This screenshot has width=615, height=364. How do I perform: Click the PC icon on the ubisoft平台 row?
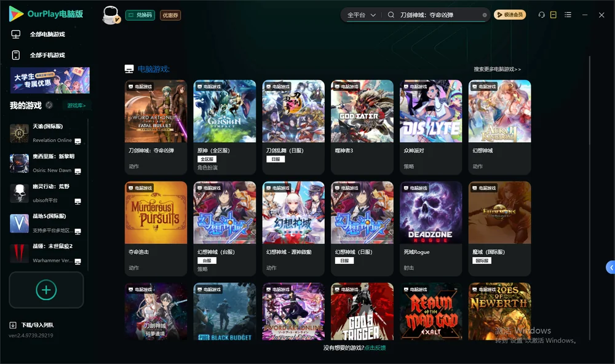77,201
